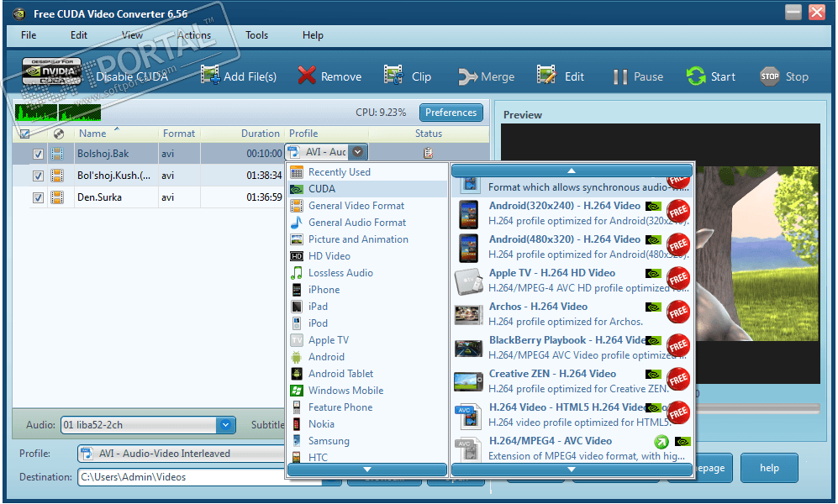Image resolution: width=838 pixels, height=504 pixels.
Task: Open the Audio track dropdown
Action: click(225, 425)
